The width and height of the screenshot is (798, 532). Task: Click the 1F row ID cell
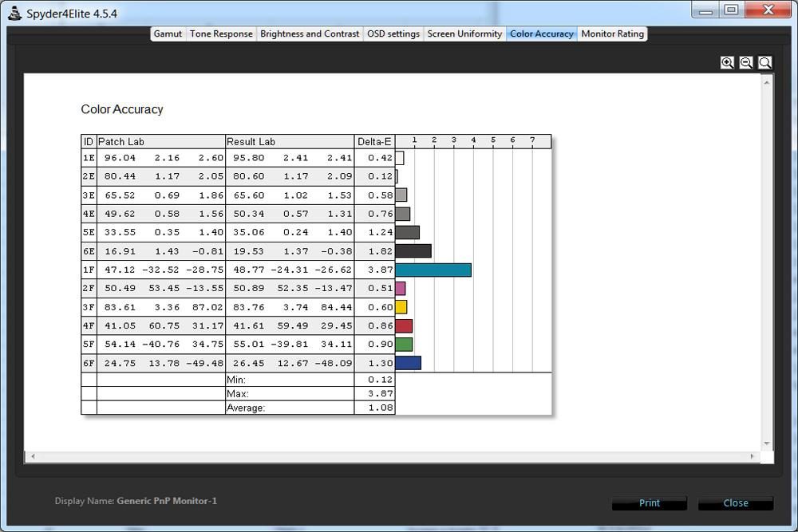point(89,270)
